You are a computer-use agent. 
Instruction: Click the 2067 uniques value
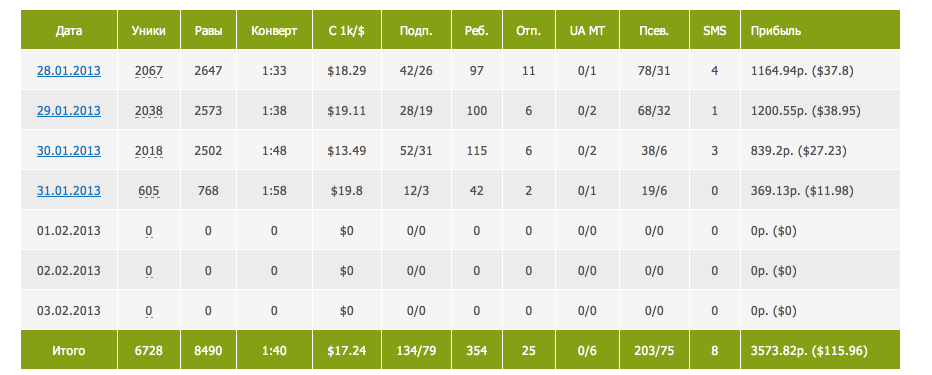pos(149,71)
